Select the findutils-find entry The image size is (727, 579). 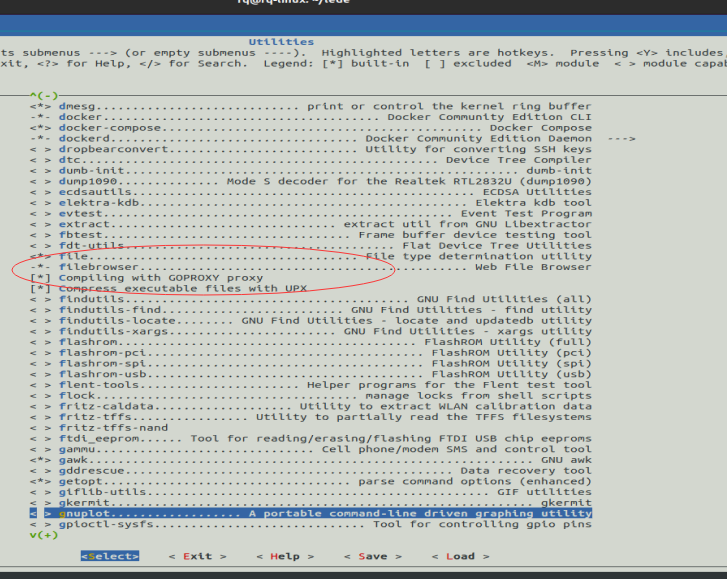click(x=311, y=310)
